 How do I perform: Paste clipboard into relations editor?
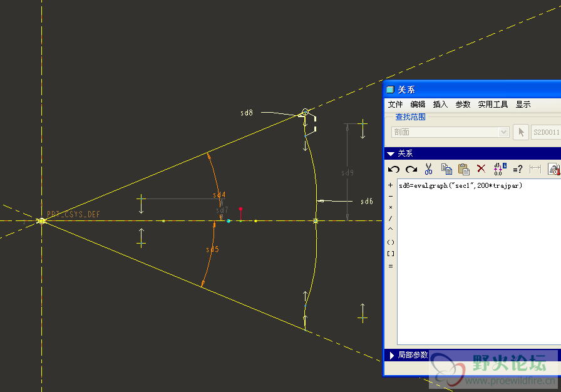click(464, 169)
